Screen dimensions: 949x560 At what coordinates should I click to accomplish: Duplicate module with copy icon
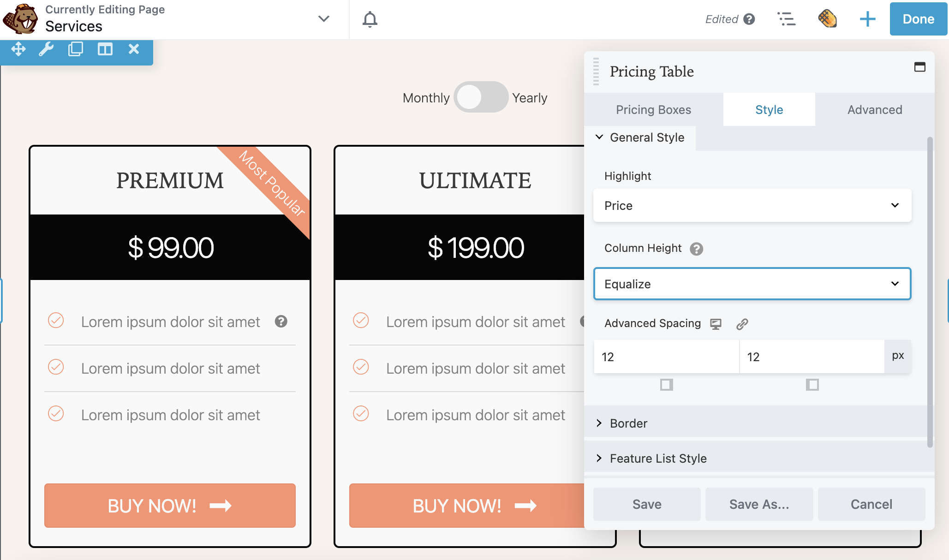(x=75, y=49)
